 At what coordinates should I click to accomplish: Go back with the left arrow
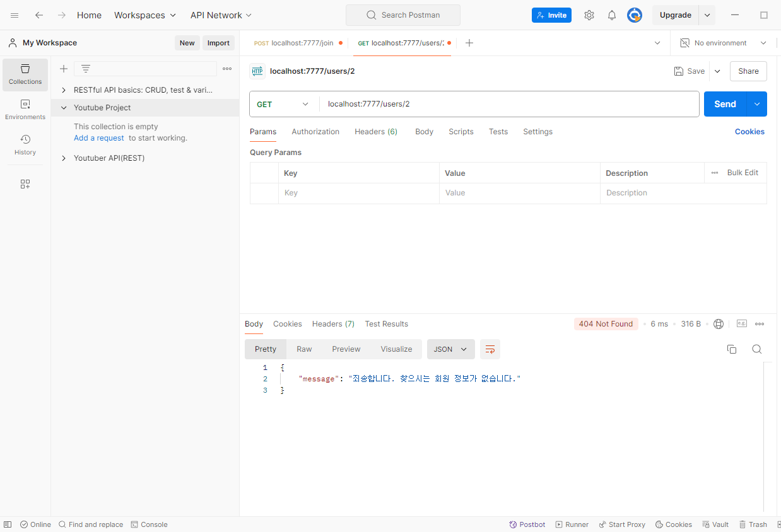pos(39,15)
